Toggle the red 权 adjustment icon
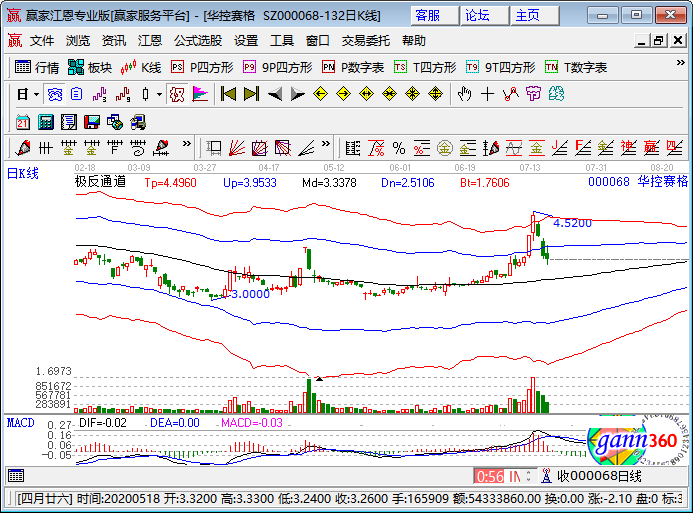The height and width of the screenshot is (513, 693). coord(177,94)
